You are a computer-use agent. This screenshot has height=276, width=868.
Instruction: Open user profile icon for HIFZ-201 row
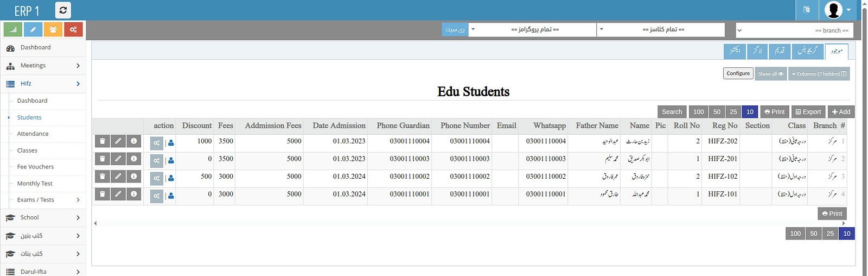(x=171, y=160)
